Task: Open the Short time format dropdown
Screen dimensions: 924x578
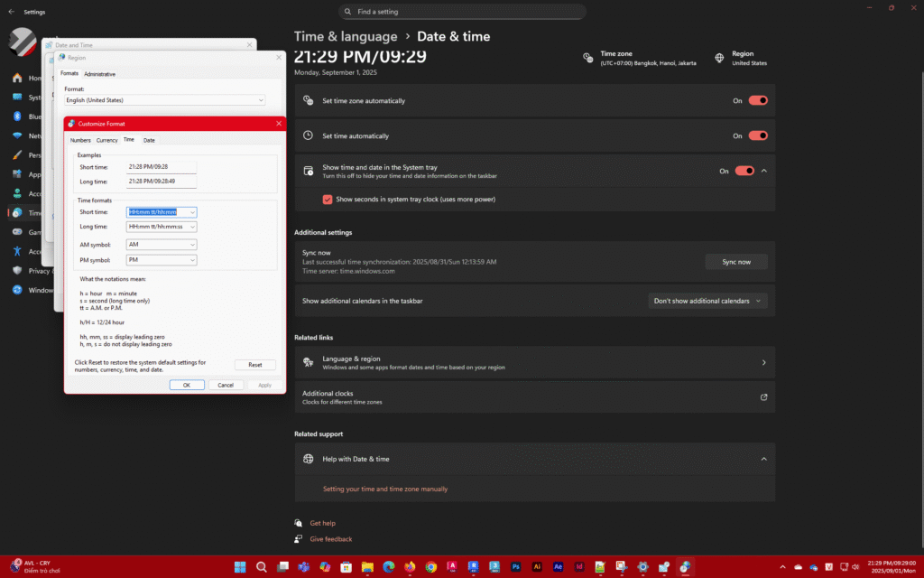Action: tap(192, 212)
